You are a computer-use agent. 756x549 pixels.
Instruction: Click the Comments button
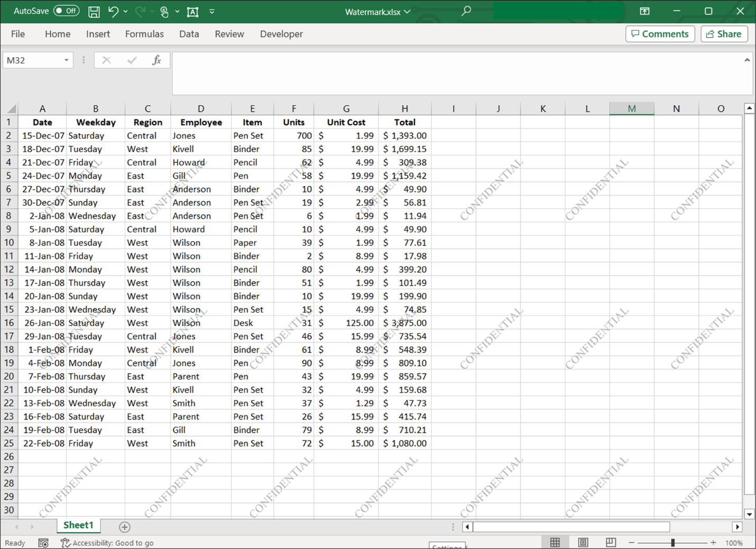pos(660,34)
